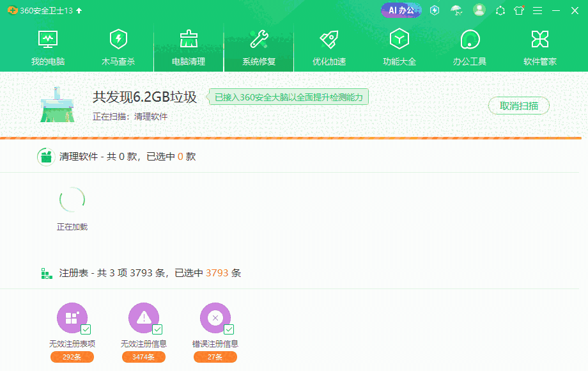The image size is (588, 371).
Task: Open the hamburger main menu
Action: click(536, 10)
